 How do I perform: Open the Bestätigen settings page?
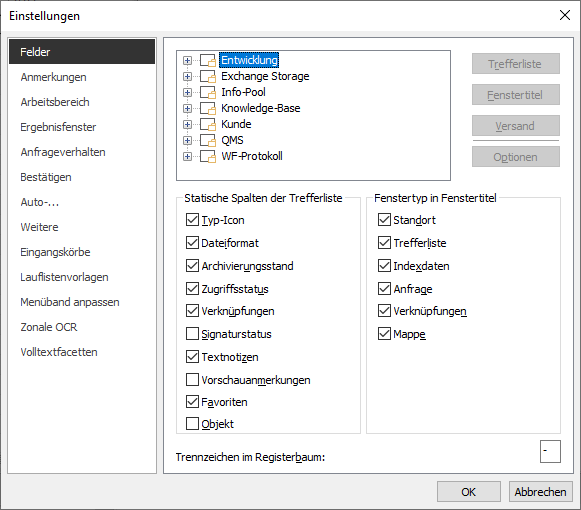pos(82,177)
